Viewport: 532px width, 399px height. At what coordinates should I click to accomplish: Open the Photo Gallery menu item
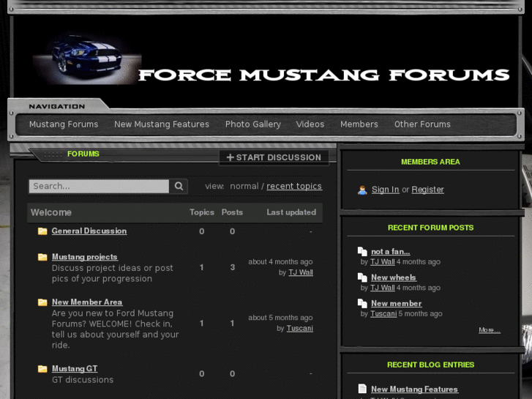[x=253, y=124]
